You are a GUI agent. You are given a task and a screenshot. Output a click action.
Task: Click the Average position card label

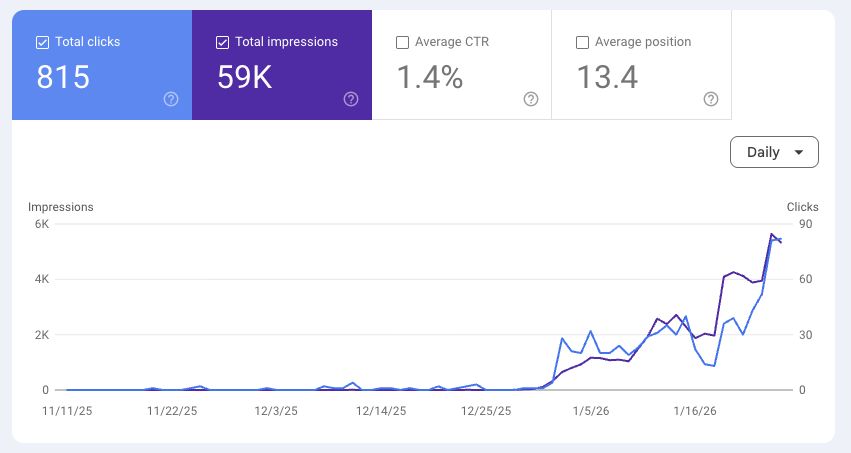(643, 42)
